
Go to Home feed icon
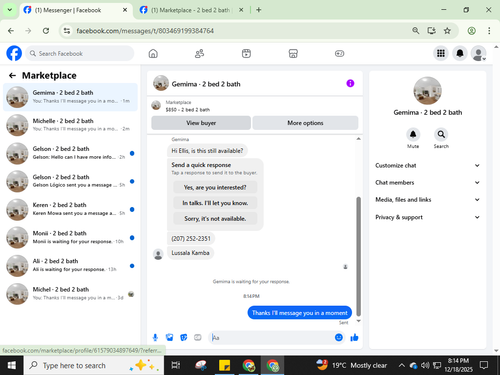click(x=153, y=53)
